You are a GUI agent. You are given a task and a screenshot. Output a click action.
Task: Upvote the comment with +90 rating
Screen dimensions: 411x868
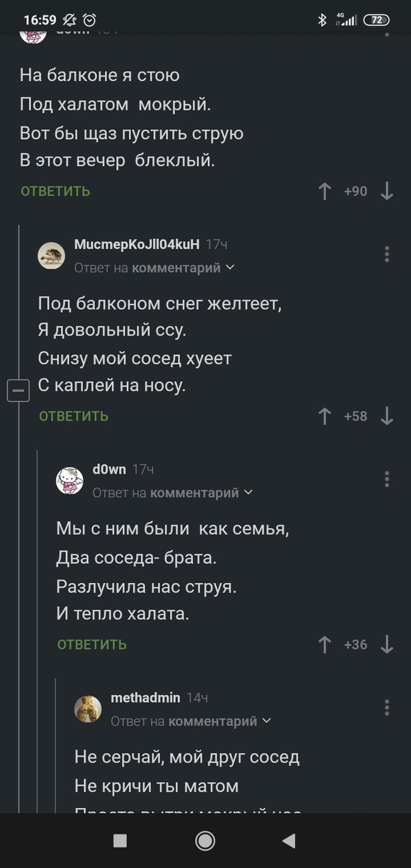pyautogui.click(x=325, y=191)
